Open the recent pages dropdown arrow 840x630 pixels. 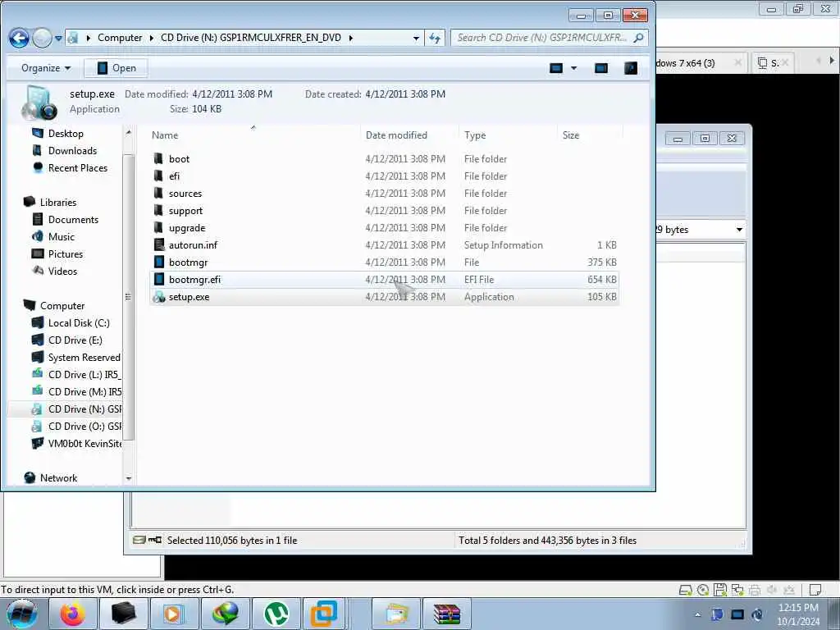(x=58, y=38)
